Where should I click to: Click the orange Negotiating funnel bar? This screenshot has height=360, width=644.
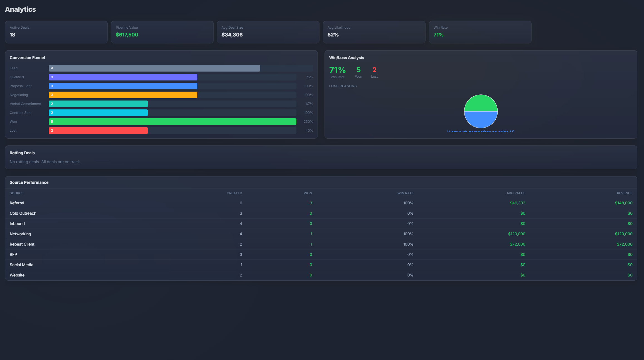point(123,95)
